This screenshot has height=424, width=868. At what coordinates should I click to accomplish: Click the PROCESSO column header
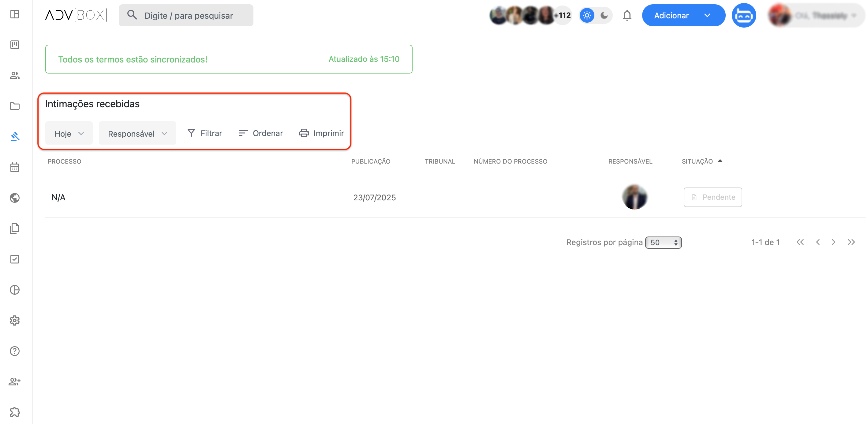click(x=64, y=161)
